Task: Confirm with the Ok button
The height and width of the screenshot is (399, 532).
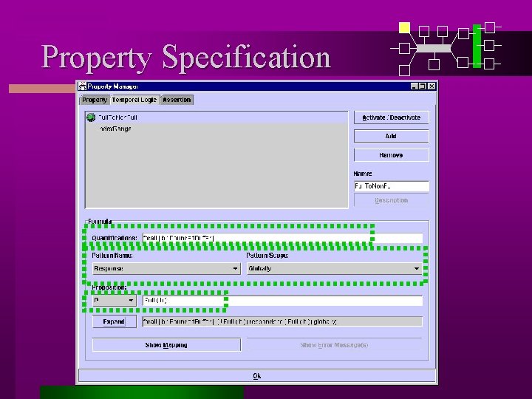Action: click(x=257, y=376)
